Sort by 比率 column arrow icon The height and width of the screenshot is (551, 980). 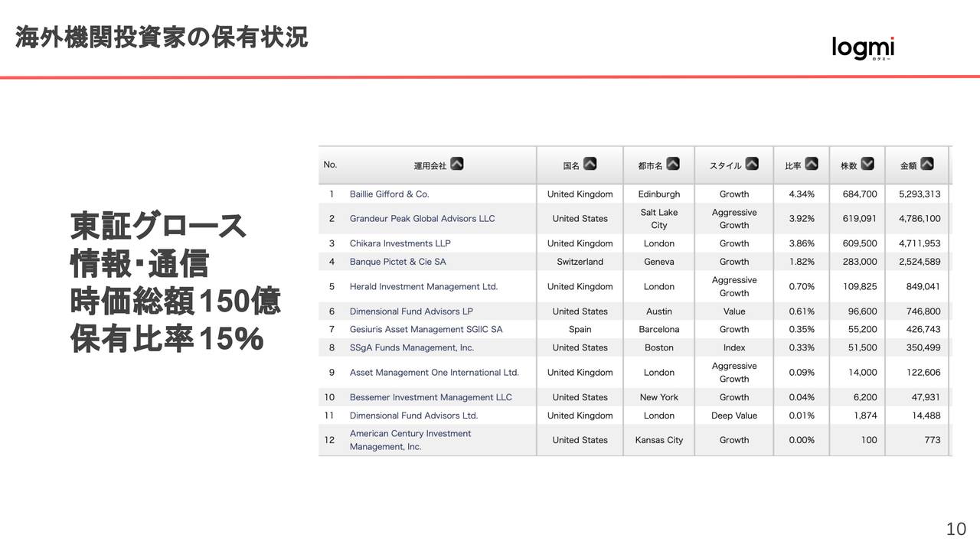812,164
